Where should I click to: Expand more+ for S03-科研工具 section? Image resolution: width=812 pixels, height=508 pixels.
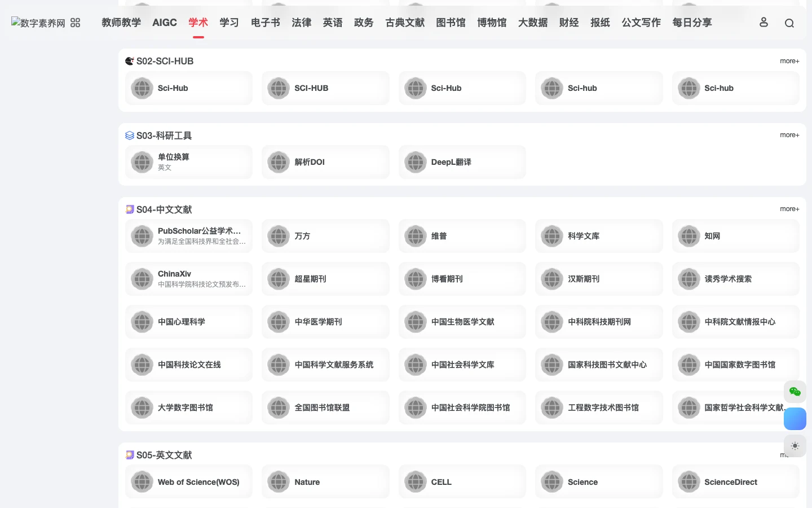(x=789, y=135)
